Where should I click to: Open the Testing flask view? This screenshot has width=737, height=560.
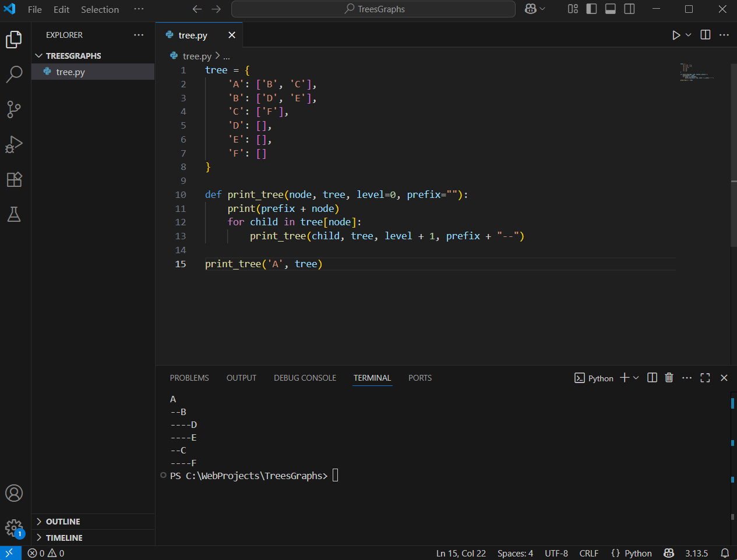(14, 214)
